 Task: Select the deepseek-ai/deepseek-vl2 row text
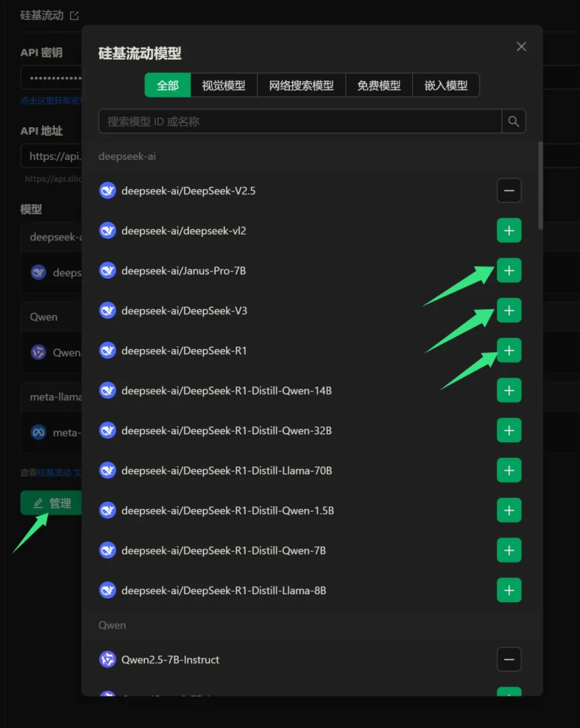tap(184, 231)
